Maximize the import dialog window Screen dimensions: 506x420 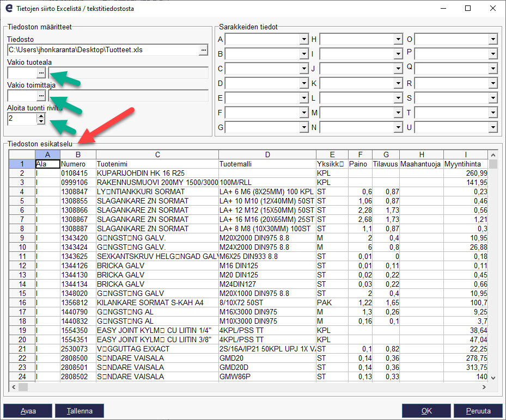tap(468, 8)
